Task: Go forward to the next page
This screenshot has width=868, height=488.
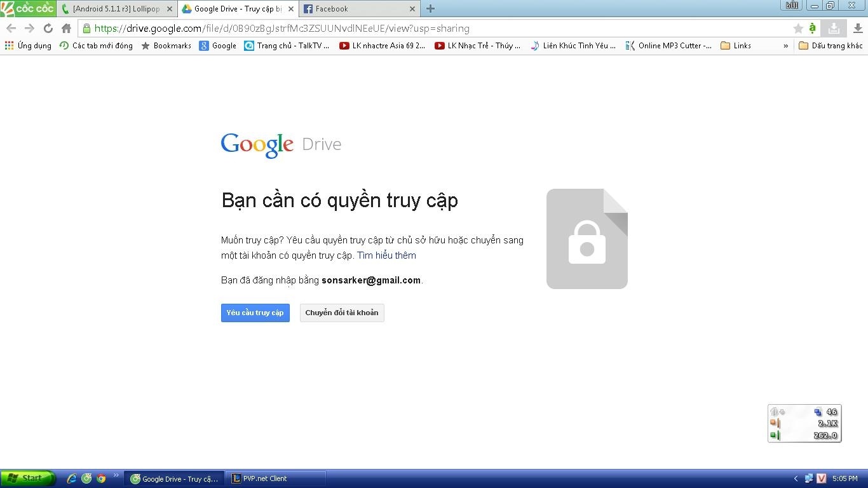Action: 29,29
